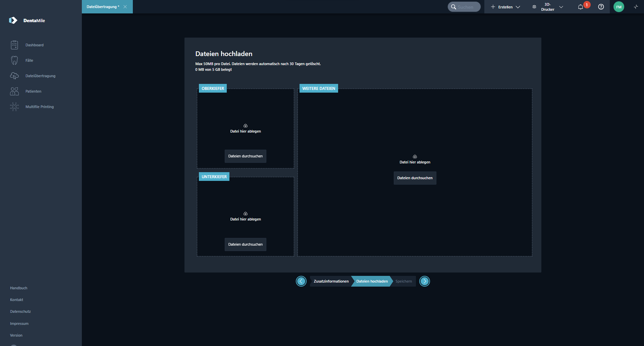This screenshot has width=644, height=346.
Task: Browse files in Weitere Dateien area
Action: (x=415, y=178)
